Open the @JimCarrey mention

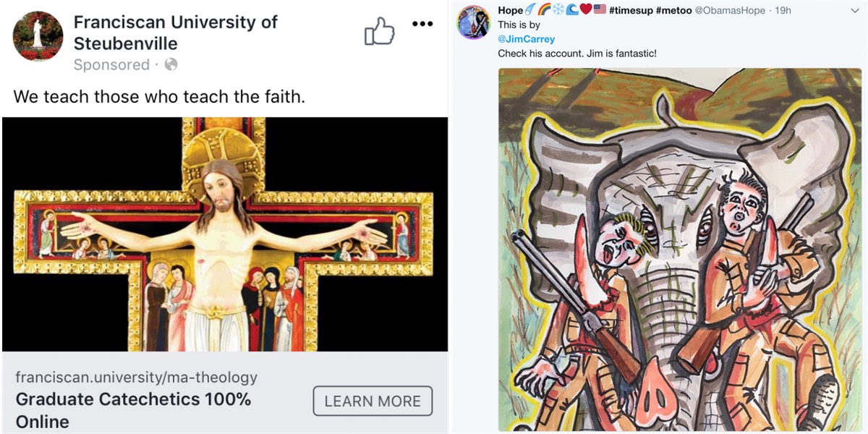(527, 39)
